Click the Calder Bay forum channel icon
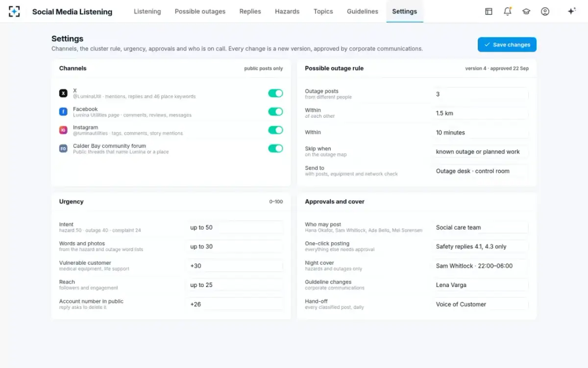Viewport: 588px width, 368px height. point(63,148)
